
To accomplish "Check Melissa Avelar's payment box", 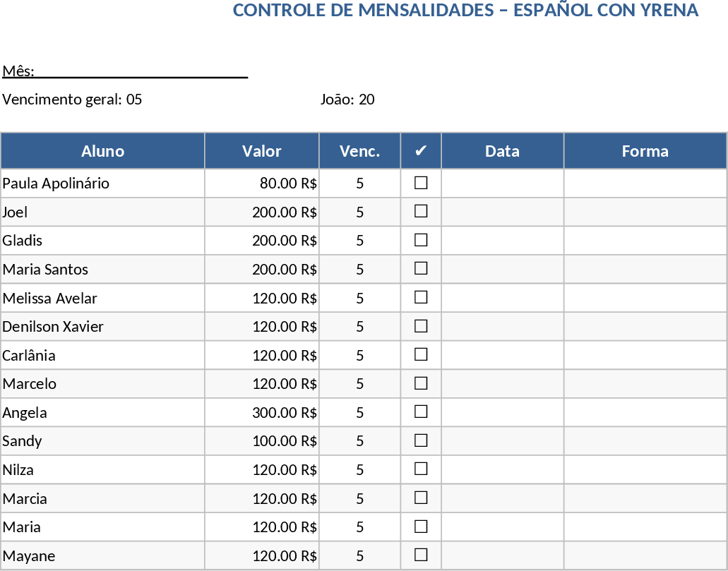I will click(421, 297).
